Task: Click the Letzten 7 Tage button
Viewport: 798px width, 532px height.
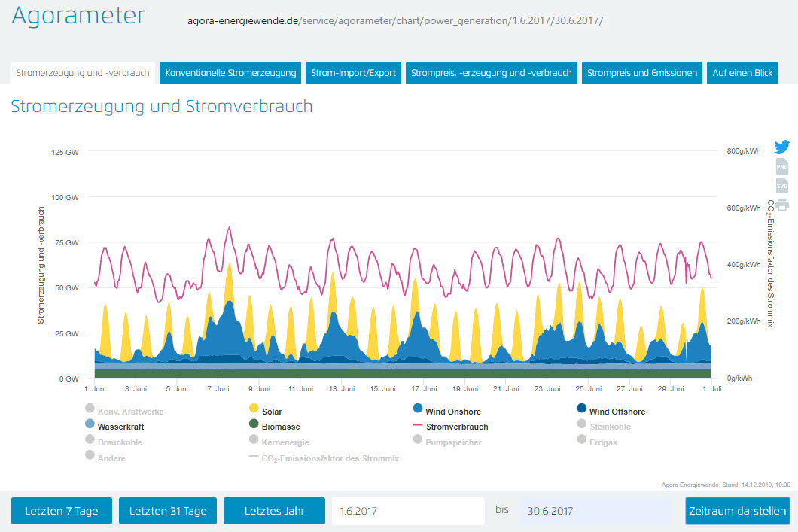Action: (61, 511)
